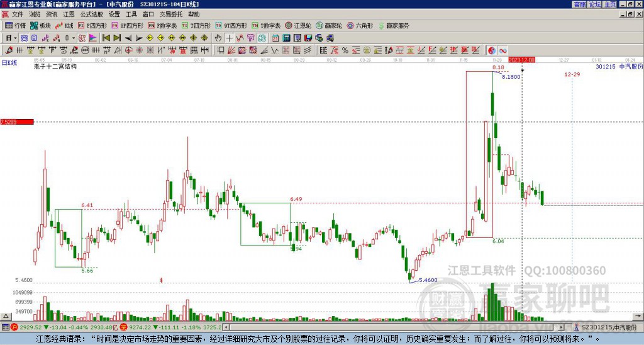Open the P数字表 tool
Screen dimensions: 644x345
(x=162, y=25)
